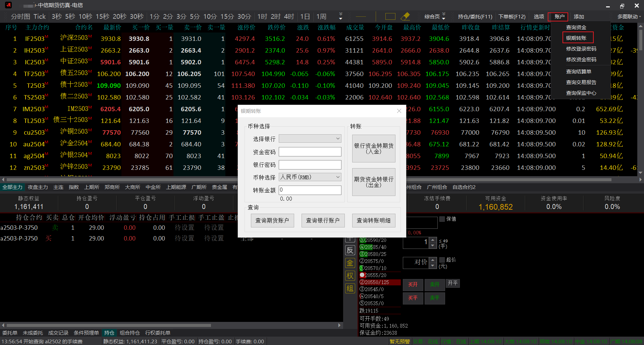Open the 选择银行 dropdown

tap(310, 139)
